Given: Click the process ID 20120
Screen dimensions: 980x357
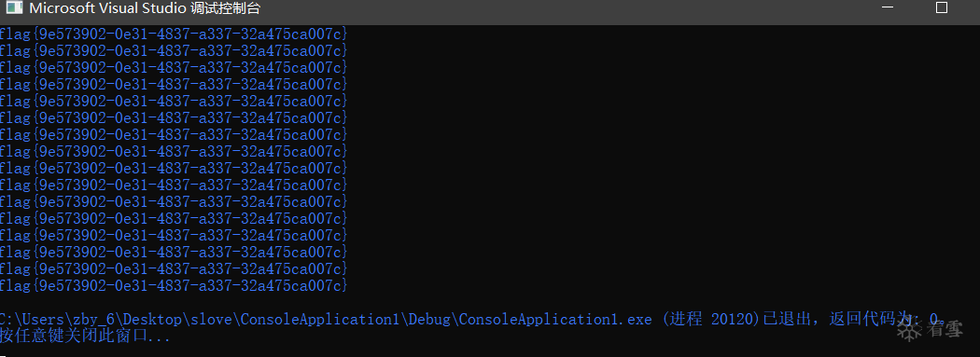Looking at the screenshot, I should tap(734, 320).
